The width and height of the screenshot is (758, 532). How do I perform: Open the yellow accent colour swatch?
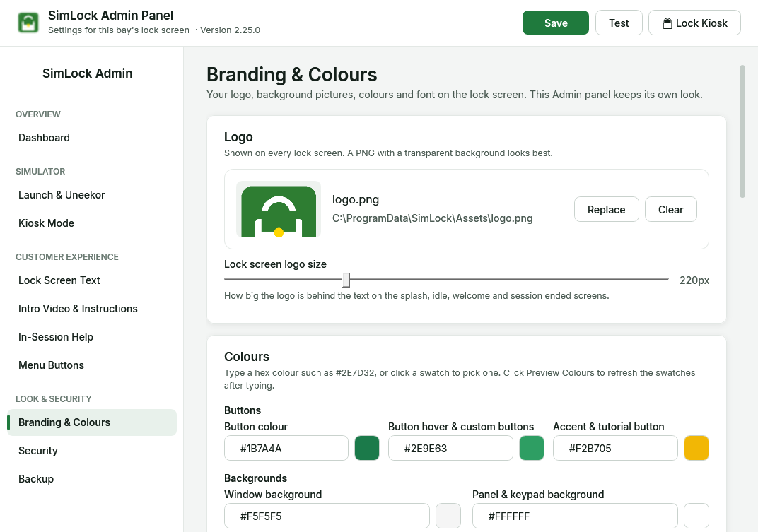(x=696, y=448)
